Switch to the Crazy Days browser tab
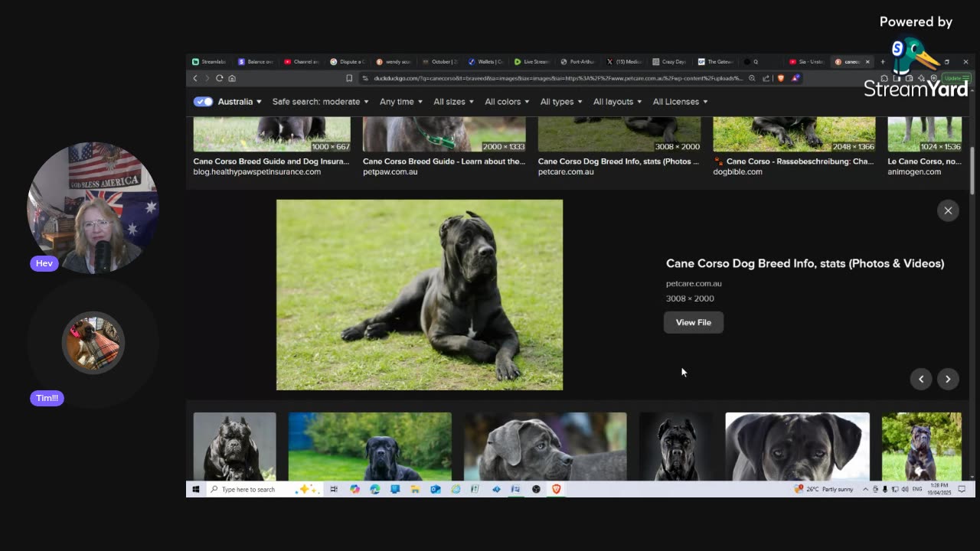Screen dimensions: 980x551 (670, 62)
